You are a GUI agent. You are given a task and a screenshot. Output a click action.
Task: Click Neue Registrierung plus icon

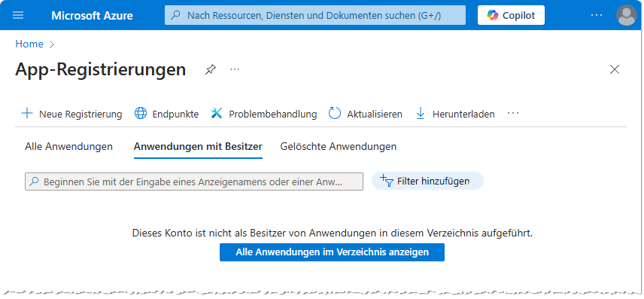click(x=26, y=114)
